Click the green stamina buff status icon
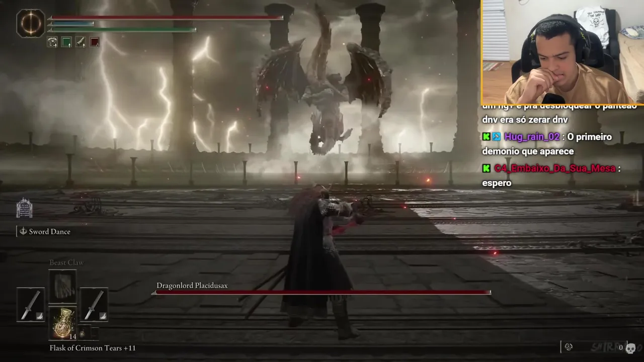The height and width of the screenshot is (362, 644). pyautogui.click(x=66, y=42)
